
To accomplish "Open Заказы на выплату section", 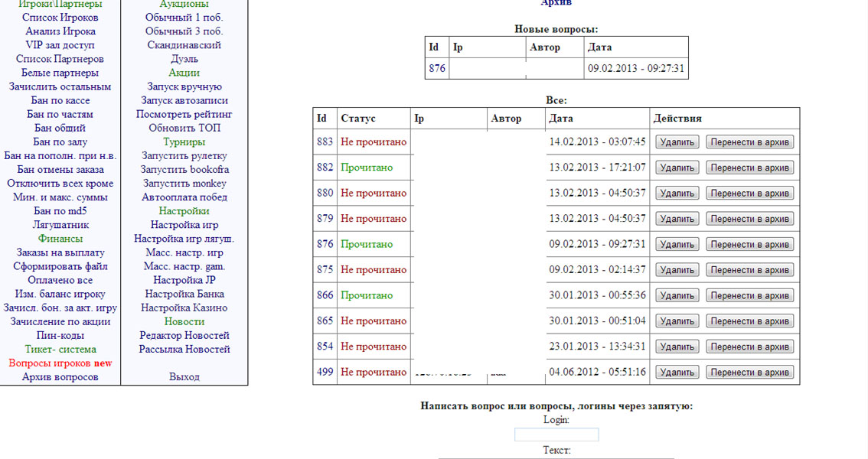I will click(60, 252).
